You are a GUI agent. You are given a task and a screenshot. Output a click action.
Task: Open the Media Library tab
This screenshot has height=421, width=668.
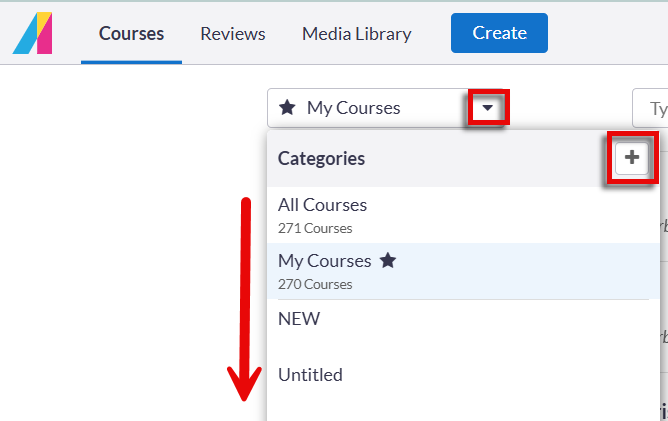tap(357, 34)
